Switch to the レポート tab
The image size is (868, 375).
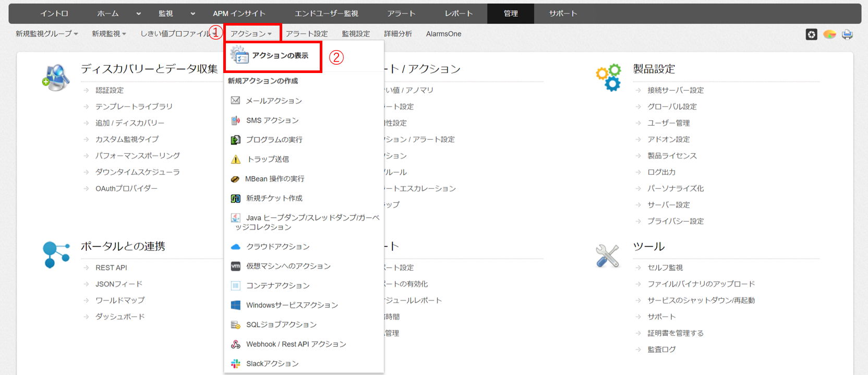tap(459, 14)
